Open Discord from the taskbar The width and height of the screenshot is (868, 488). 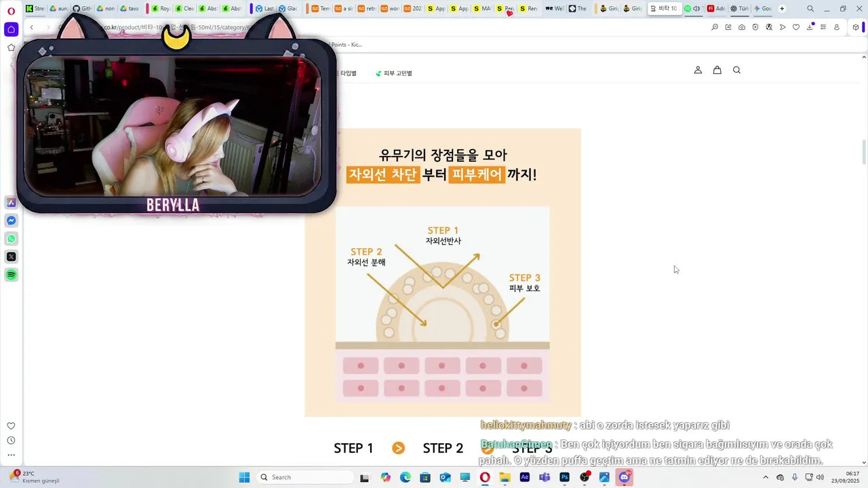tap(625, 477)
